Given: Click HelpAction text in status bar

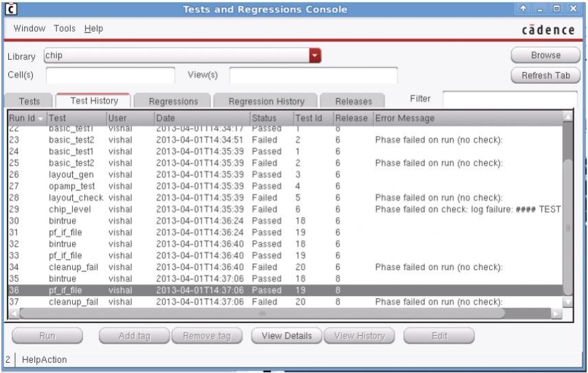Looking at the screenshot, I should click(x=44, y=359).
